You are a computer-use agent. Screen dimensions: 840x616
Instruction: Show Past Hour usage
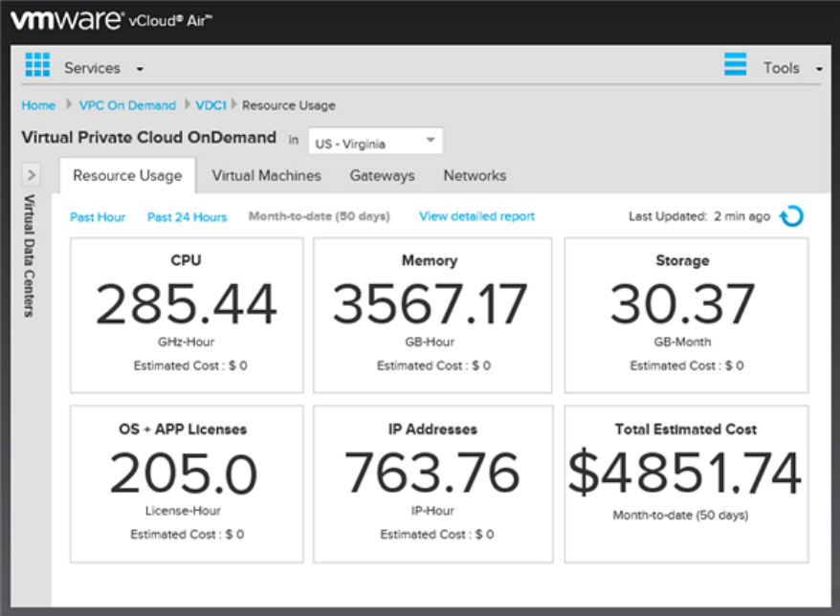point(98,217)
